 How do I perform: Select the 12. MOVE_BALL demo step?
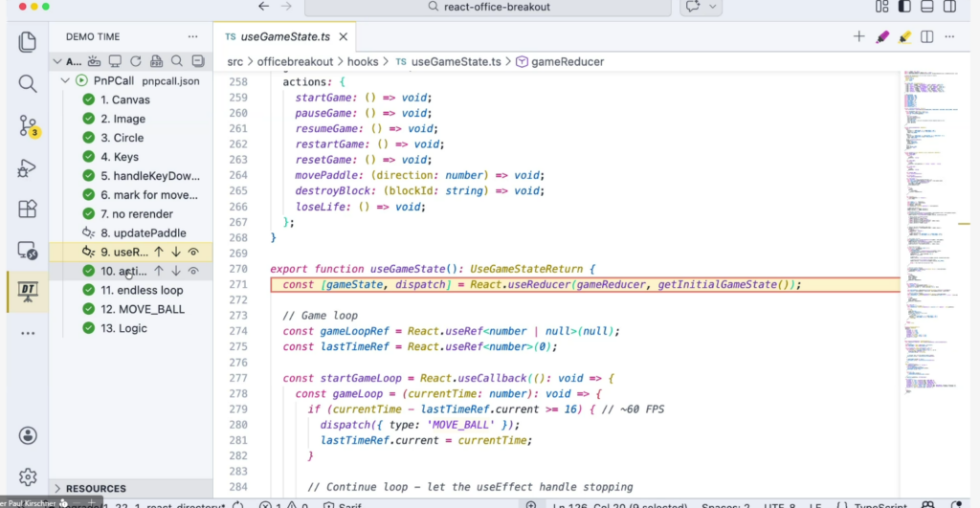point(143,309)
